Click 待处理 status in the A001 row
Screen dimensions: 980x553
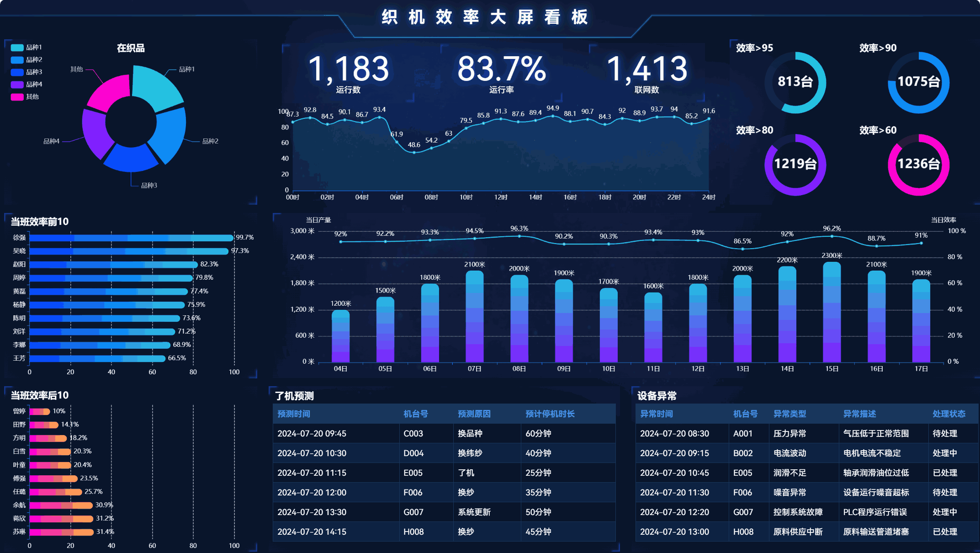(x=944, y=434)
